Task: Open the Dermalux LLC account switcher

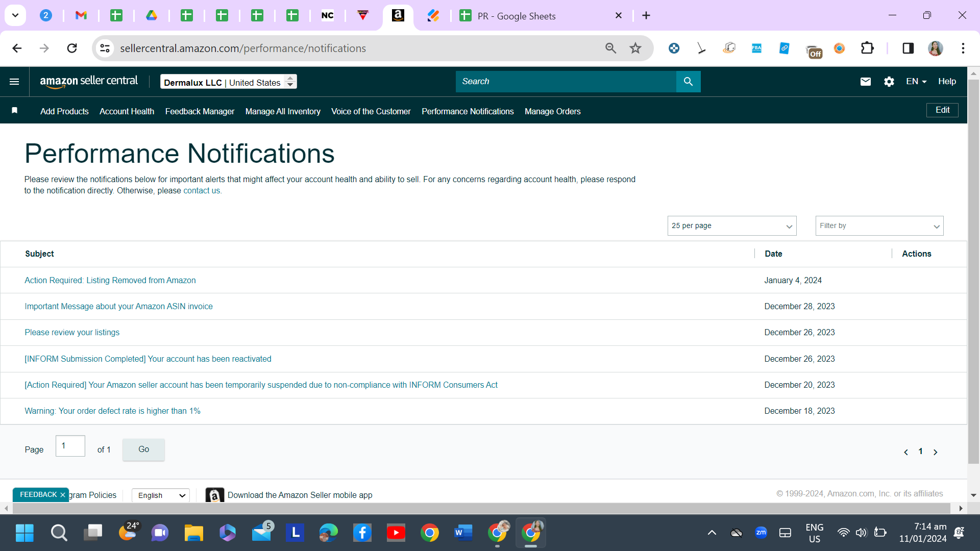Action: click(x=229, y=82)
